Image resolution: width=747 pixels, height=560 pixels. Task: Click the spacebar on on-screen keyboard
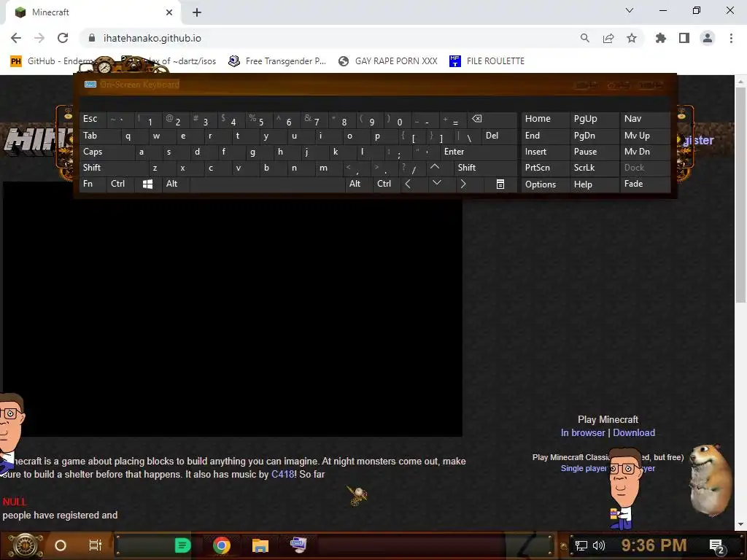click(267, 184)
